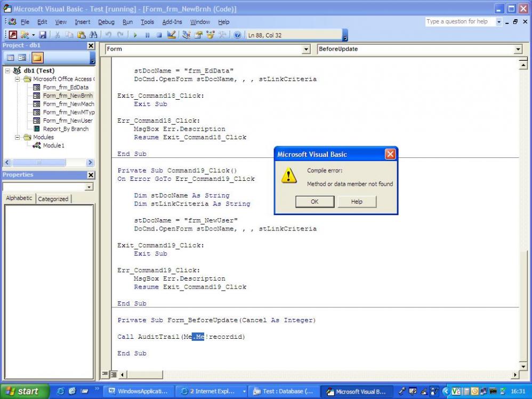Open the Object Browser toolbar icon
The image size is (532, 399).
pyautogui.click(x=211, y=35)
